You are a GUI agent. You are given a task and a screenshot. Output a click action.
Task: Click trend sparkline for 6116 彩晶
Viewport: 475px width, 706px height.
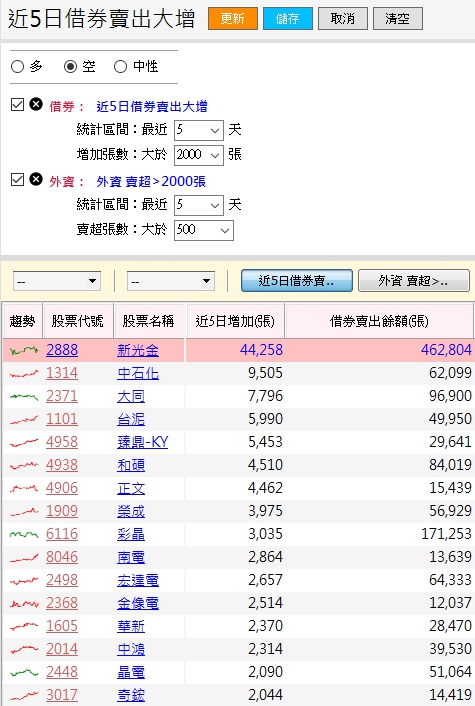[x=24, y=534]
